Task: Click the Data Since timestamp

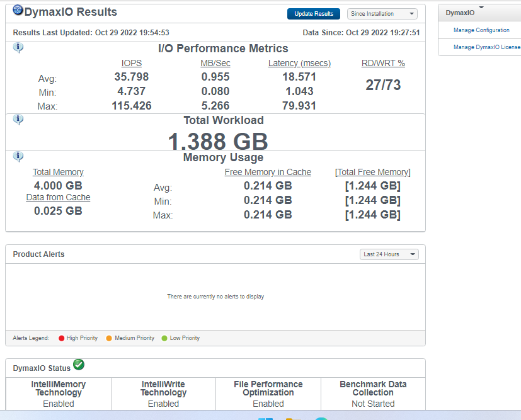Action: [361, 33]
